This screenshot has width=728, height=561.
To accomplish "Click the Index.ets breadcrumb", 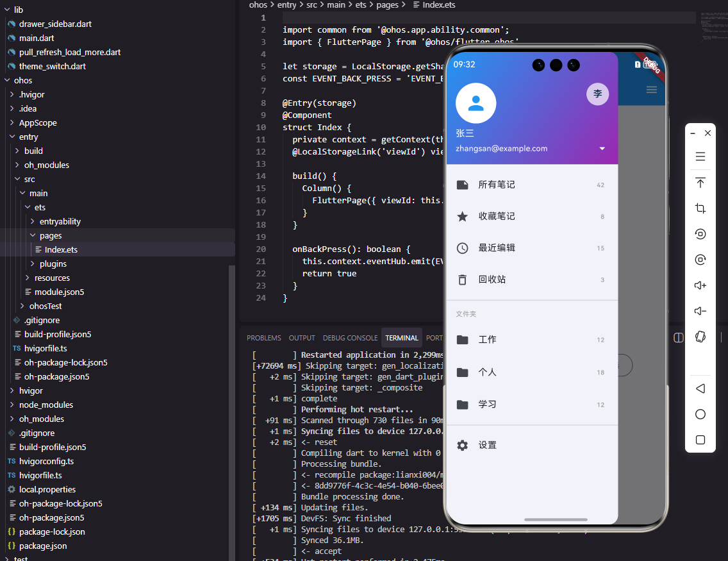I will coord(439,4).
